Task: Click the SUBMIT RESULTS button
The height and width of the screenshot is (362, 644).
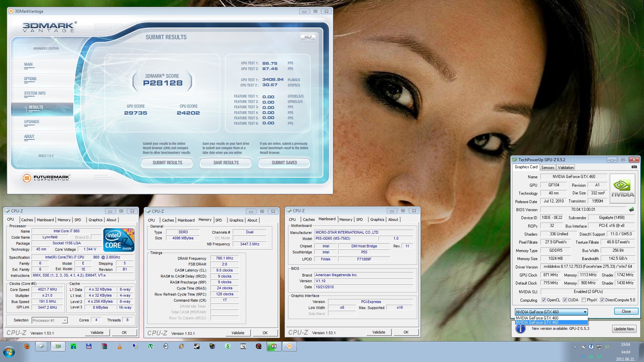Action: point(167,163)
